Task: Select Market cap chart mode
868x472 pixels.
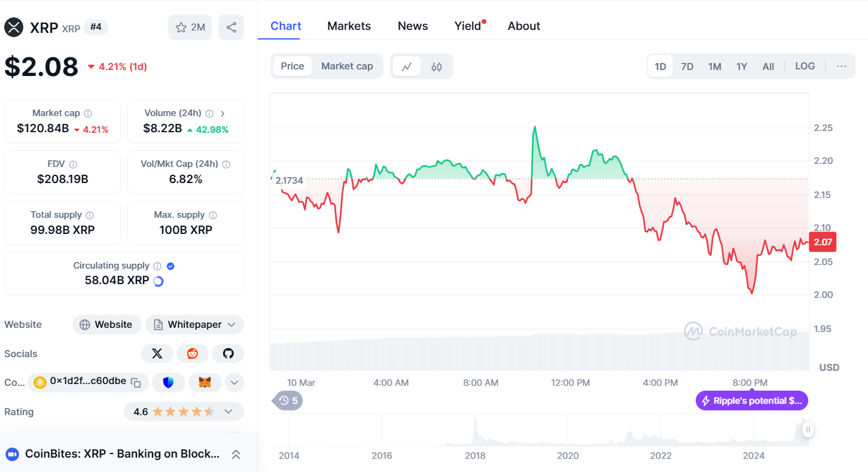Action: click(347, 66)
